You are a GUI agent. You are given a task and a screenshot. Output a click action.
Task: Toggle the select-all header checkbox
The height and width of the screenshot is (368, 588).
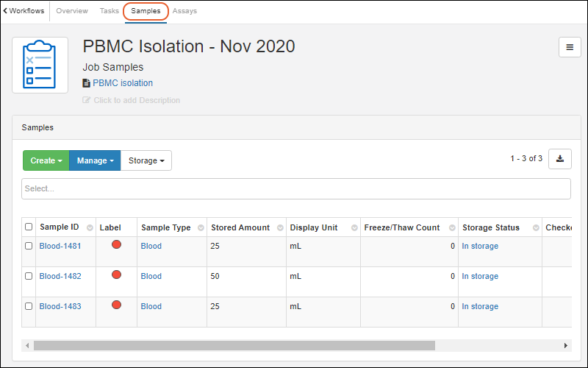[x=29, y=227]
